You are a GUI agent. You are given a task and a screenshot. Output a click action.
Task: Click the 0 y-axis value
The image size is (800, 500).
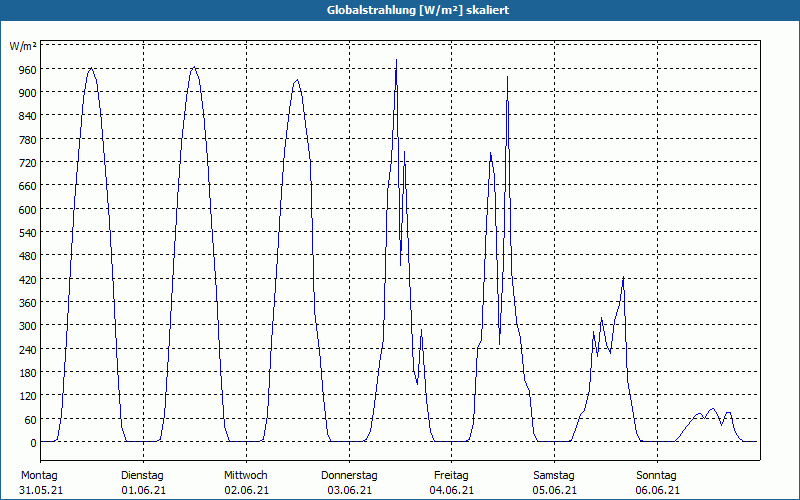34,443
